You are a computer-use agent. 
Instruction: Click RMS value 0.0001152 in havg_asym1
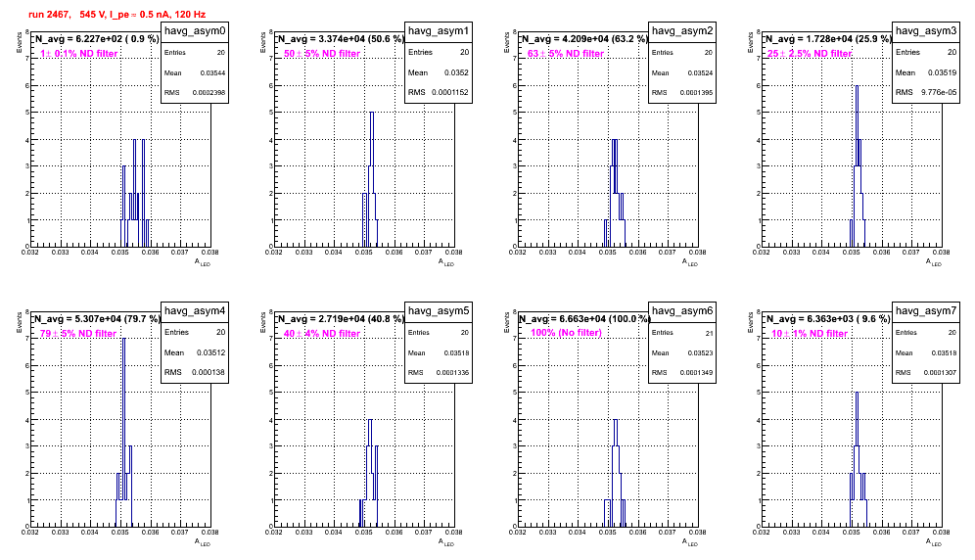451,92
